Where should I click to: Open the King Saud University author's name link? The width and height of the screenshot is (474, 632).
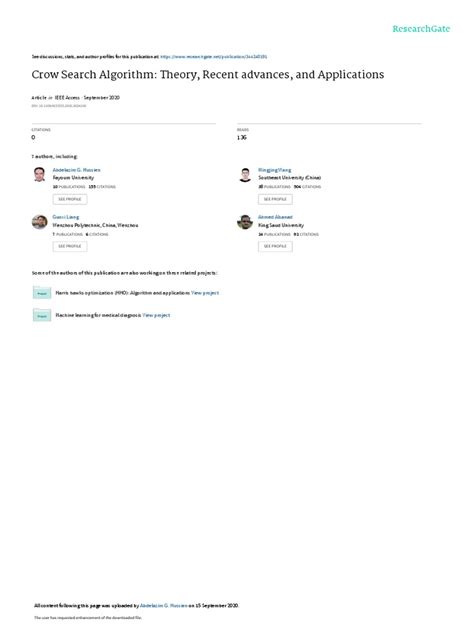tap(275, 217)
